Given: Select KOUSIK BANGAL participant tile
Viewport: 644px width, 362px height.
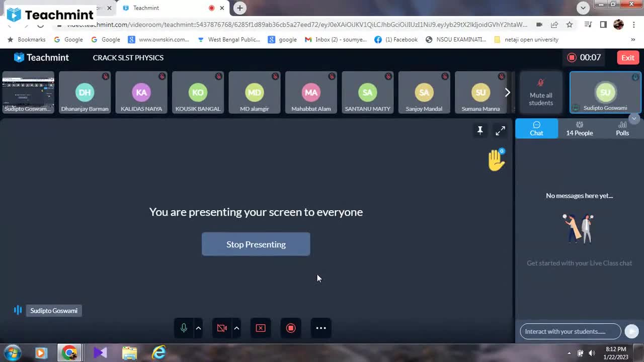Looking at the screenshot, I should tap(198, 92).
